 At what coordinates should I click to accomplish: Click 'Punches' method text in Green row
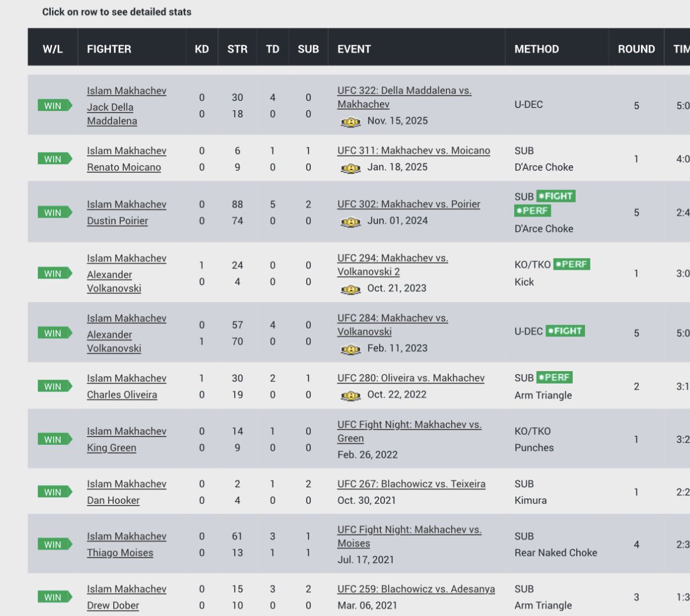point(534,448)
